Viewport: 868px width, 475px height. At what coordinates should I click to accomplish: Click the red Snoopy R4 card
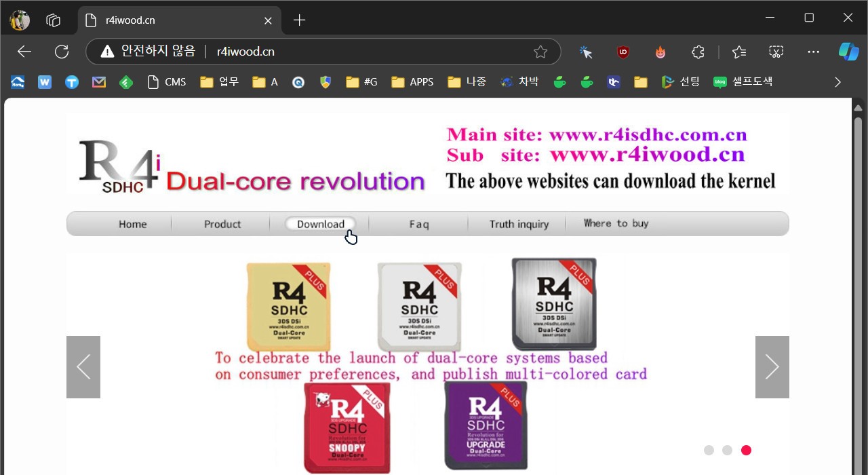(347, 427)
